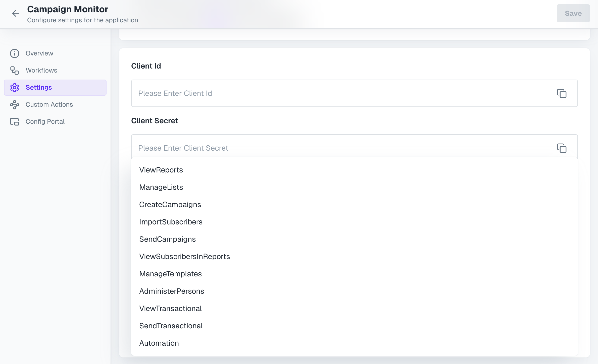Click the Save button
This screenshot has width=598, height=364.
573,13
